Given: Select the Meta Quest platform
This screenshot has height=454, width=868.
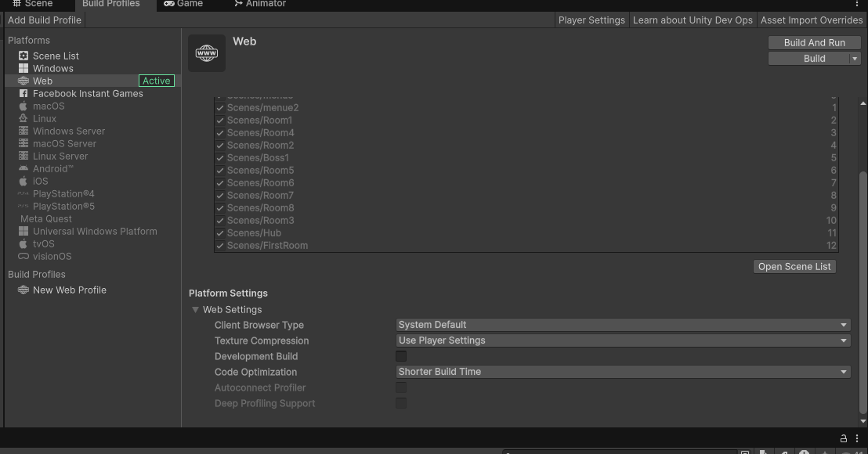Looking at the screenshot, I should click(46, 219).
